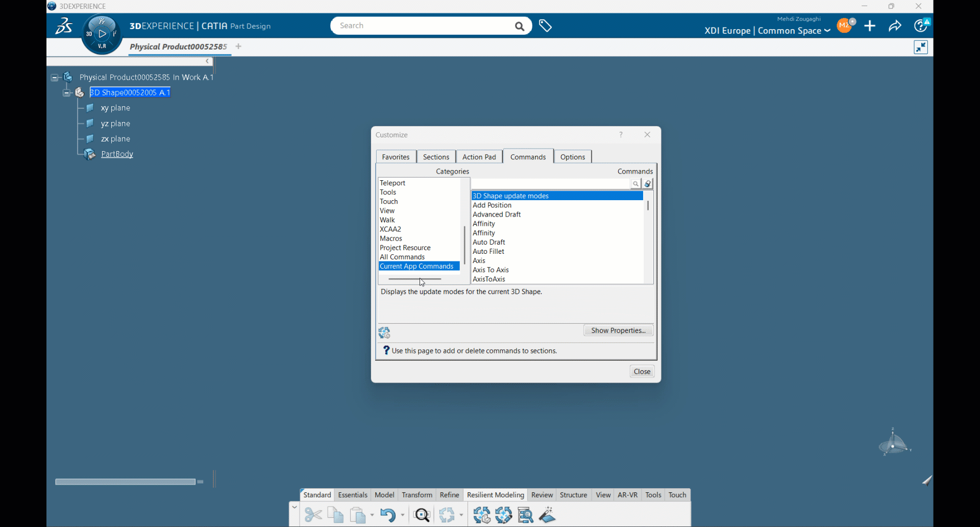Click the Fit All In magnifier icon

click(x=422, y=515)
